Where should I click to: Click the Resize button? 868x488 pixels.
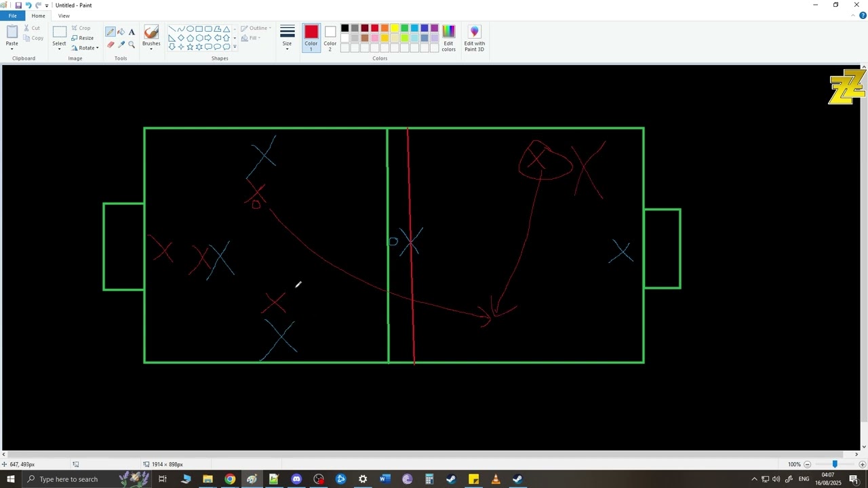[82, 38]
